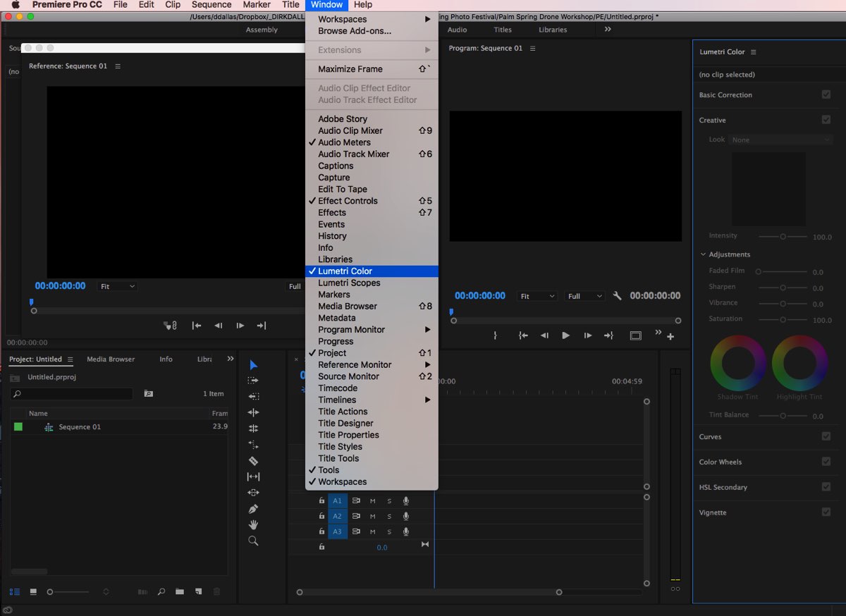The image size is (846, 616).
Task: Click Mark Out in Program Monitor
Action: [x=495, y=336]
